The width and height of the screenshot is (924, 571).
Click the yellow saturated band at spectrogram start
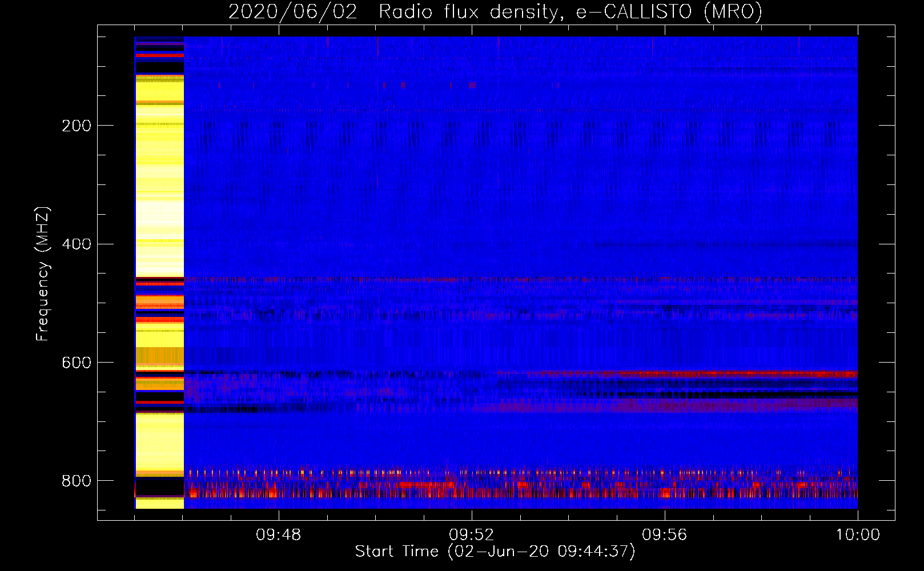click(159, 272)
